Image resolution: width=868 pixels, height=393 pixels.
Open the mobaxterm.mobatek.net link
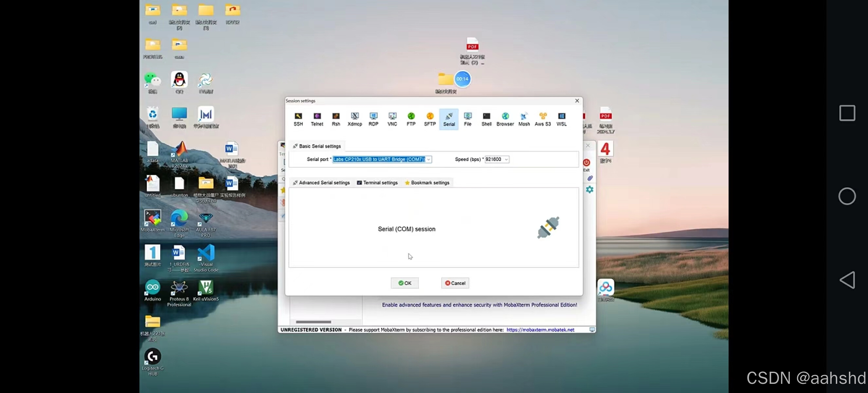(x=540, y=330)
